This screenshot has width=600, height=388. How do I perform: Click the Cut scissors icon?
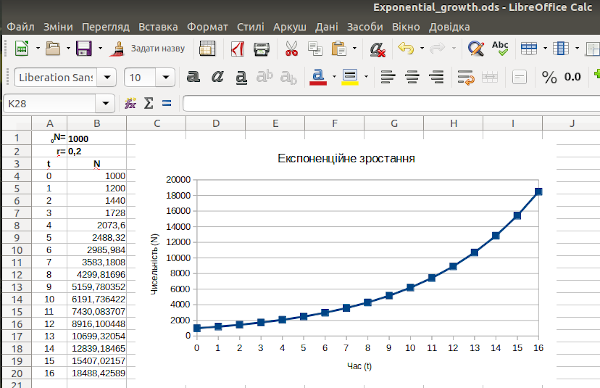pos(291,49)
